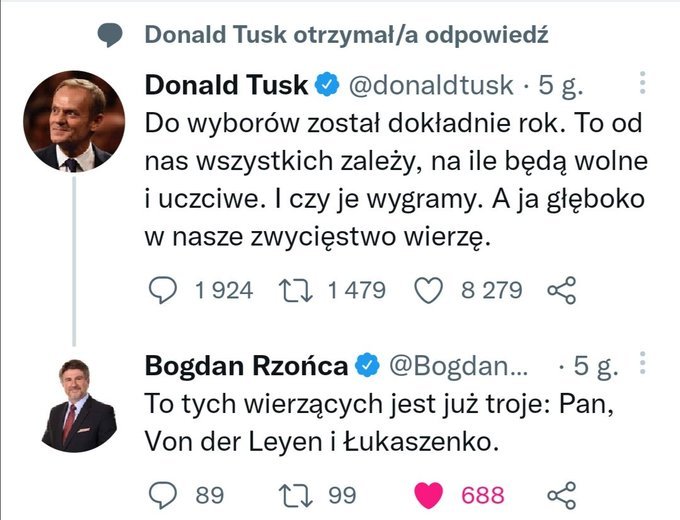
Task: Click Bogdan Rzońca's verified badge
Action: [368, 367]
